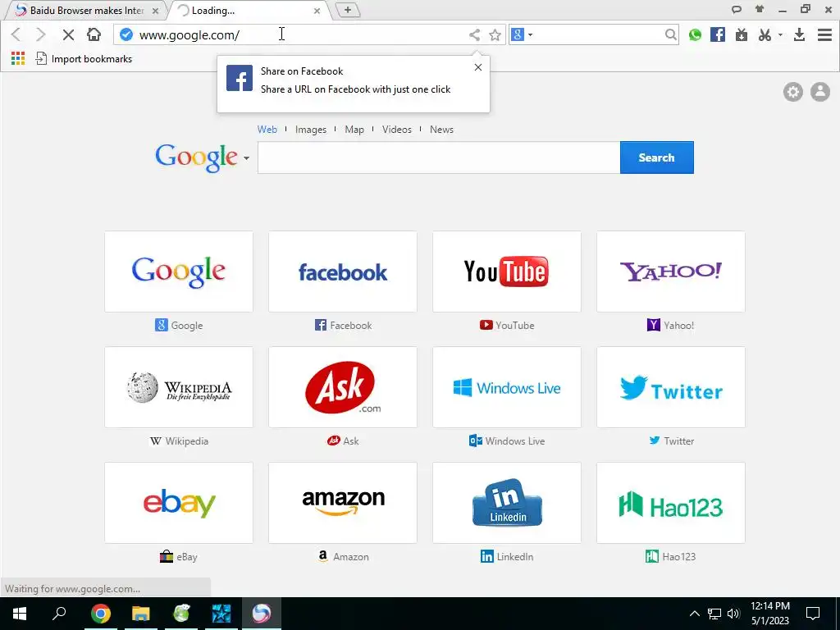
Task: Dismiss the Share on Facebook popup
Action: pos(478,67)
